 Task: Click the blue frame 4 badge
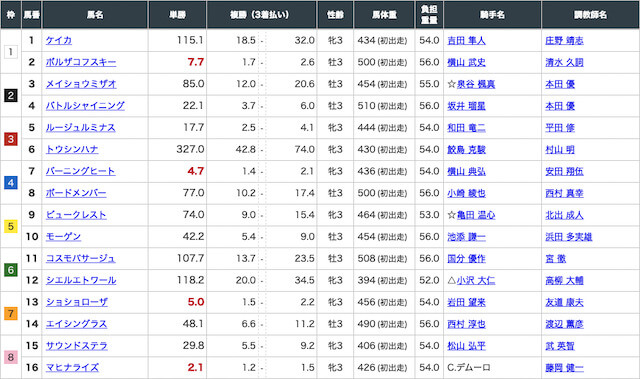pos(11,182)
